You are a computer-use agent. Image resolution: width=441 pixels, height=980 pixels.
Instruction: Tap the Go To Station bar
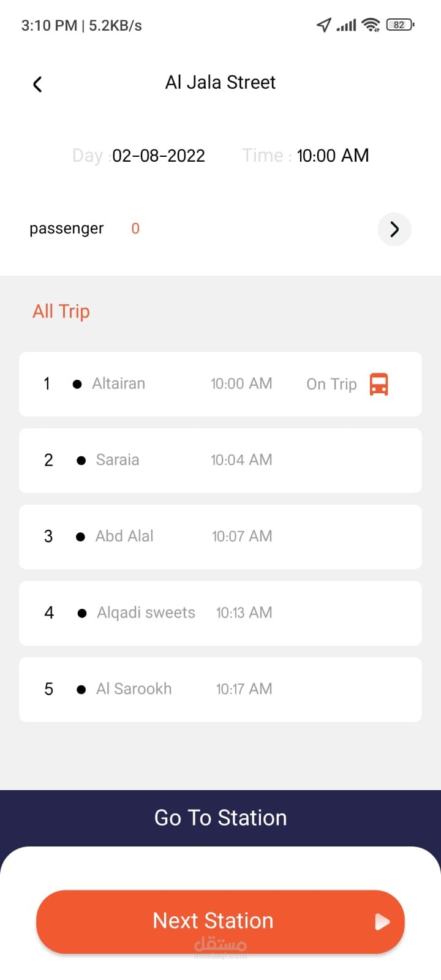point(221,818)
